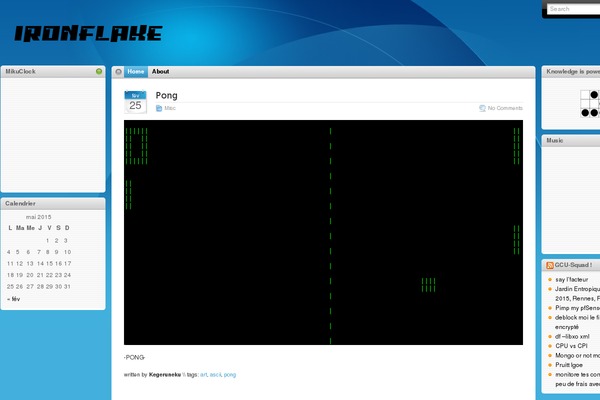Open feed item 'CPU vs CPI'
The width and height of the screenshot is (600, 400).
click(x=571, y=346)
